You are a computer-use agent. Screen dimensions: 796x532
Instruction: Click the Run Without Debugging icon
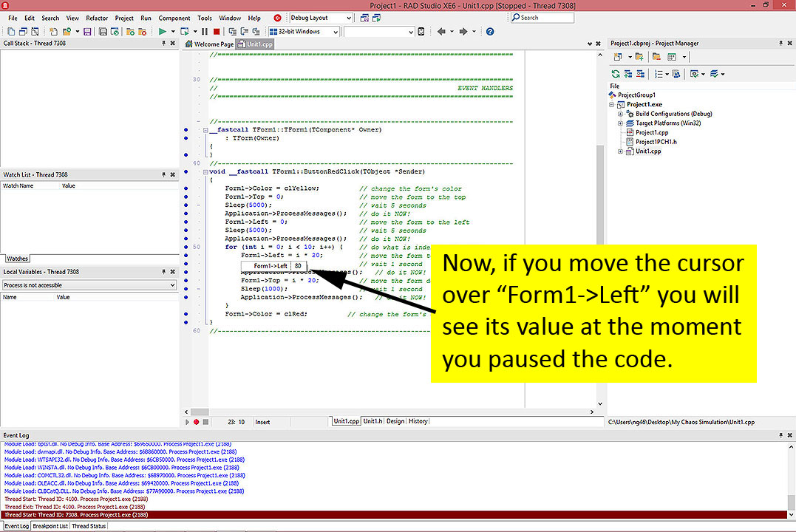coord(185,32)
